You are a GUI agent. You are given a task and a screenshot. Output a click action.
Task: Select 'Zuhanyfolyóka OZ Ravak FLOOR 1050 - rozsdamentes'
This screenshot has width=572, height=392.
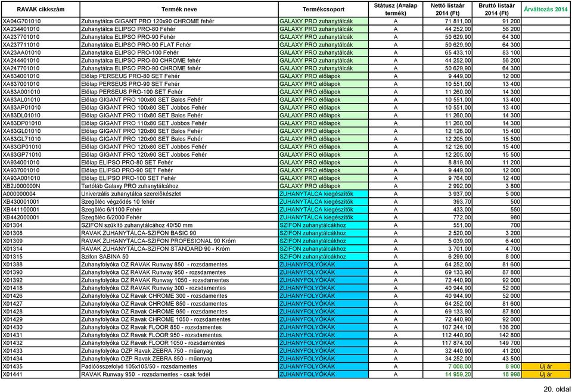(x=179, y=343)
